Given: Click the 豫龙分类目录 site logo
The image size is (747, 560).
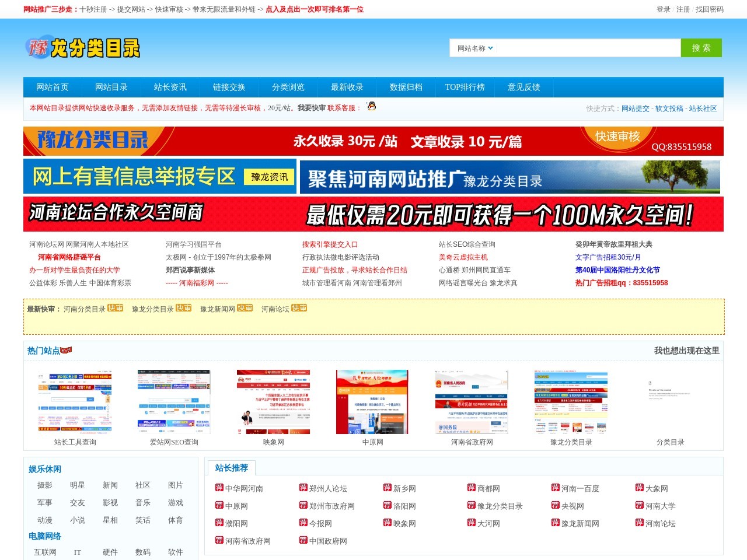Looking at the screenshot, I should [x=82, y=48].
